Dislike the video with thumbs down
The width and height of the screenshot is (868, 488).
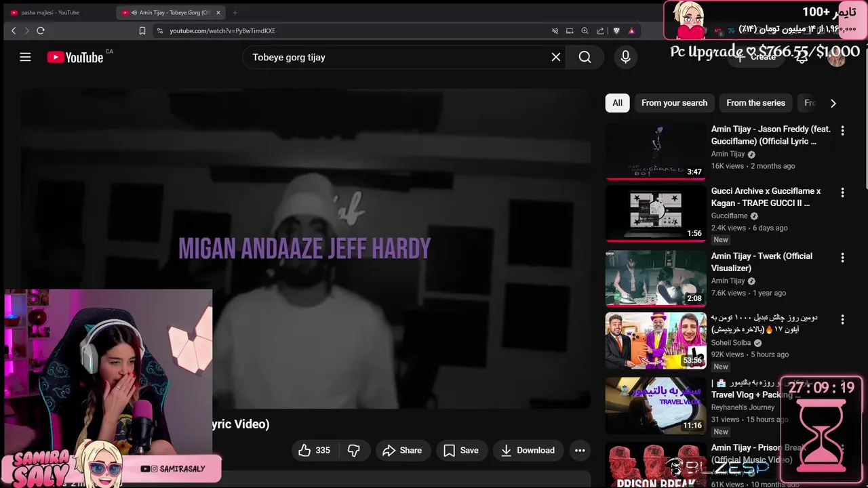(x=354, y=450)
